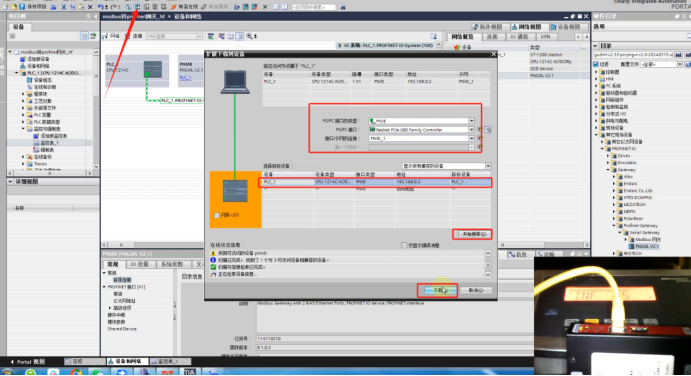Open the show compatible devices dropdown
Viewport: 691px width, 376px height.
click(x=488, y=166)
